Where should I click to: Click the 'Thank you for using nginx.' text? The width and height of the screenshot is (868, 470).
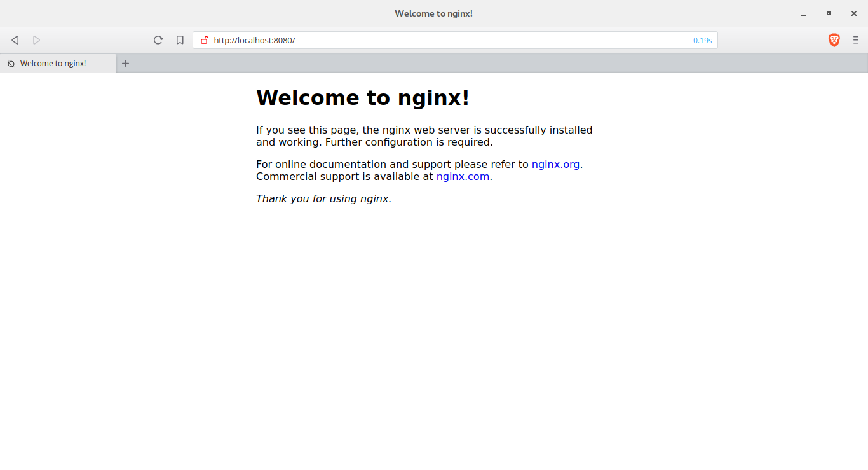click(323, 198)
